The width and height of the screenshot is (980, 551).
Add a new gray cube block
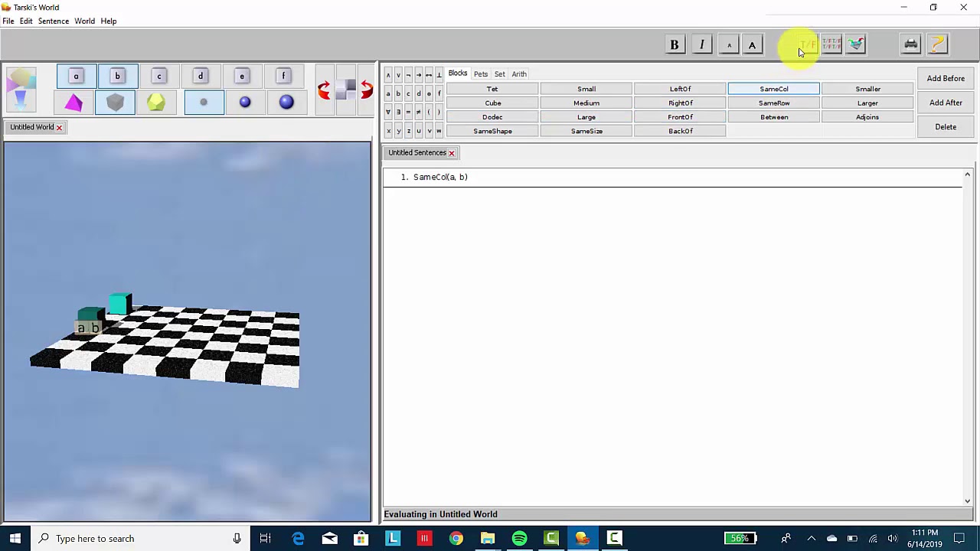[116, 103]
